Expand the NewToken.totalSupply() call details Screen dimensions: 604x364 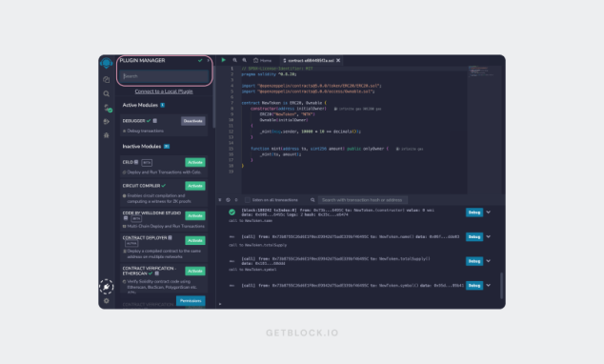[489, 261]
